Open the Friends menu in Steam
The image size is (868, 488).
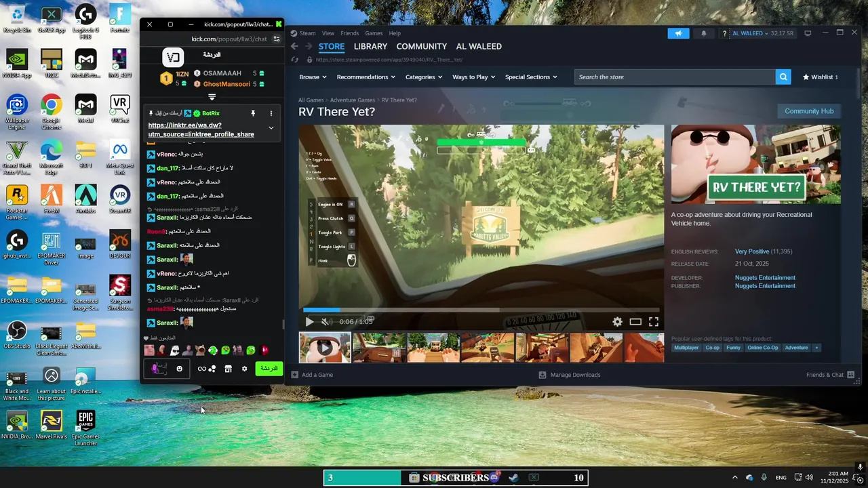(350, 33)
